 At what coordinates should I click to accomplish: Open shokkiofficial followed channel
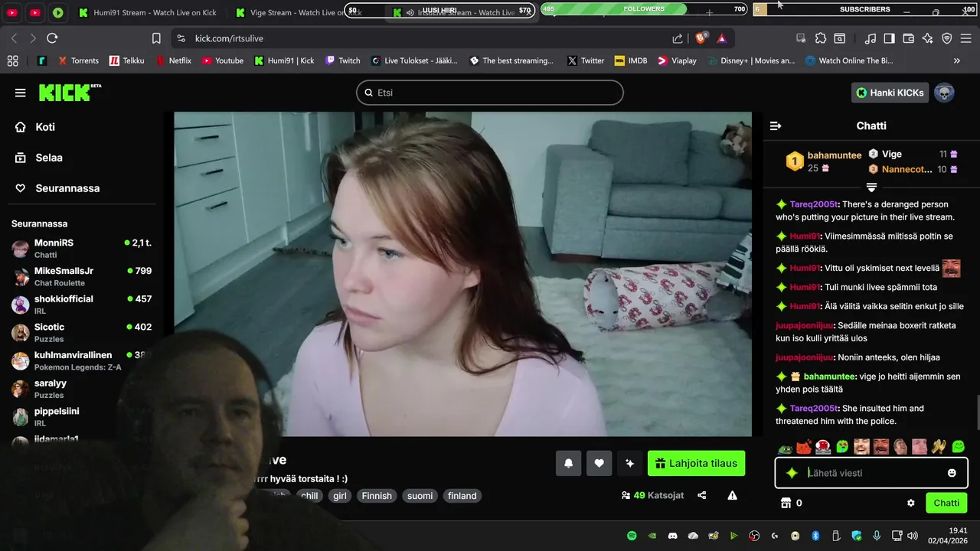point(82,305)
